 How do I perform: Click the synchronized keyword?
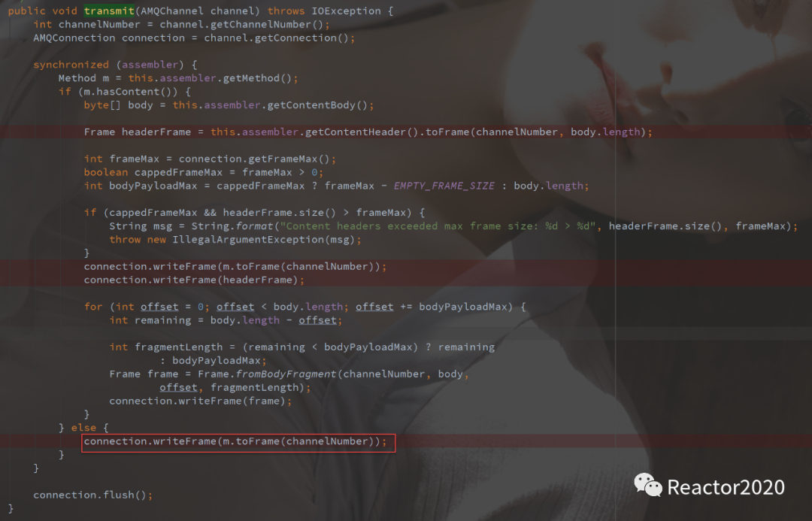click(x=71, y=65)
